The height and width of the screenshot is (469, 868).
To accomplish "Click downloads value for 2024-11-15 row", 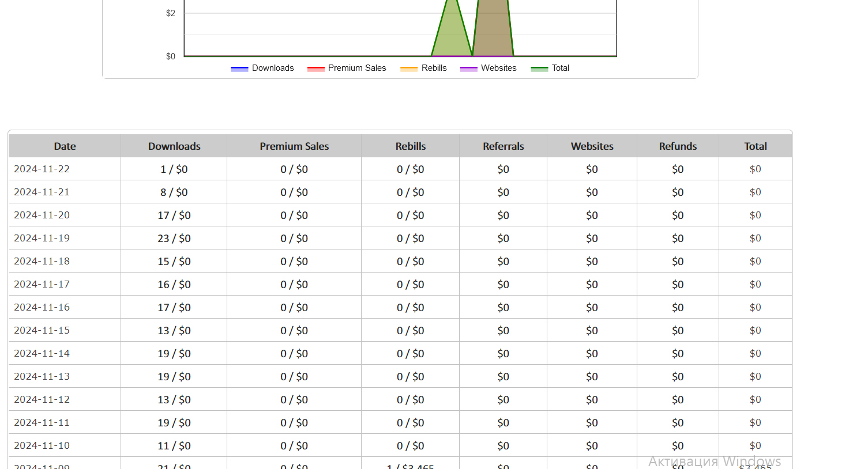I will pyautogui.click(x=174, y=331).
